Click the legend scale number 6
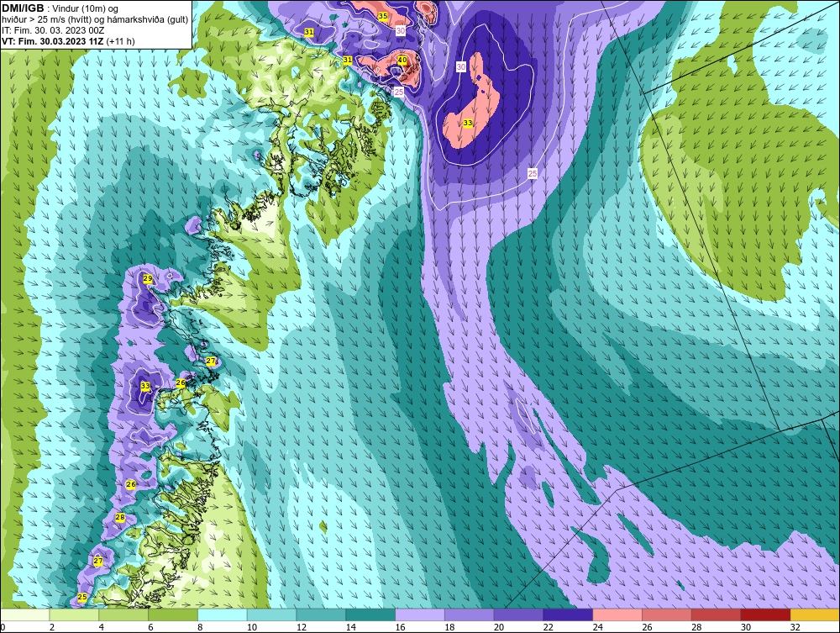Viewport: 840px width, 633px height. point(150,627)
